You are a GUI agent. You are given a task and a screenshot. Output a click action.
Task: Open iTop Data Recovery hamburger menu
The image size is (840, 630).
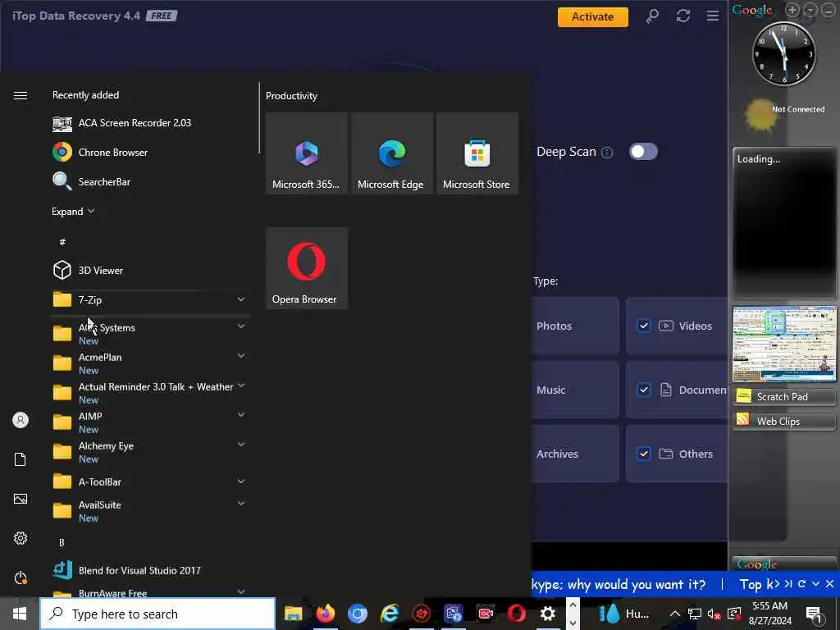pos(713,16)
